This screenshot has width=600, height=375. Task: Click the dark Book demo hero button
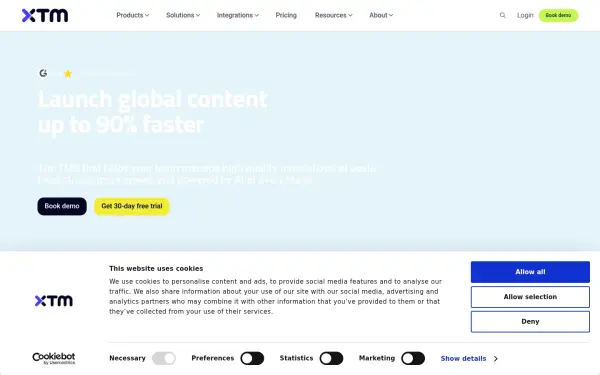pos(62,206)
